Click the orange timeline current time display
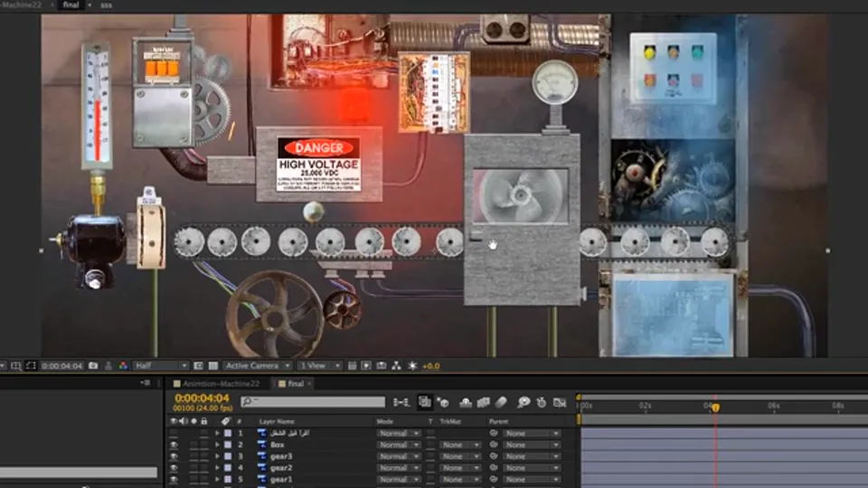868x488 pixels. click(x=202, y=398)
